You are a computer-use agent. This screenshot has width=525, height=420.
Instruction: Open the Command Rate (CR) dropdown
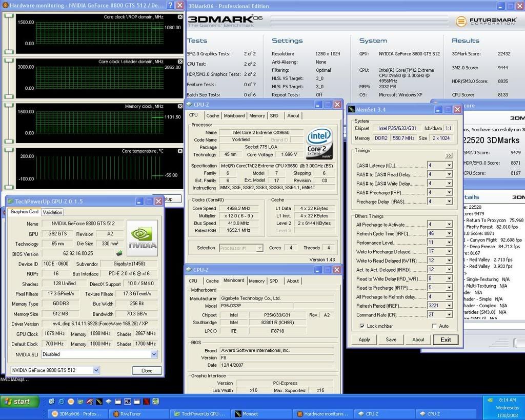449,314
